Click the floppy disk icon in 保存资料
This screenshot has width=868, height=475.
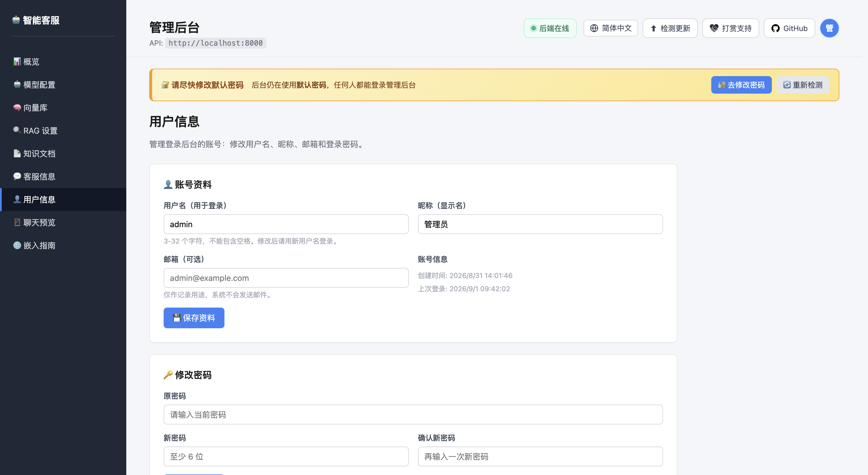click(177, 318)
